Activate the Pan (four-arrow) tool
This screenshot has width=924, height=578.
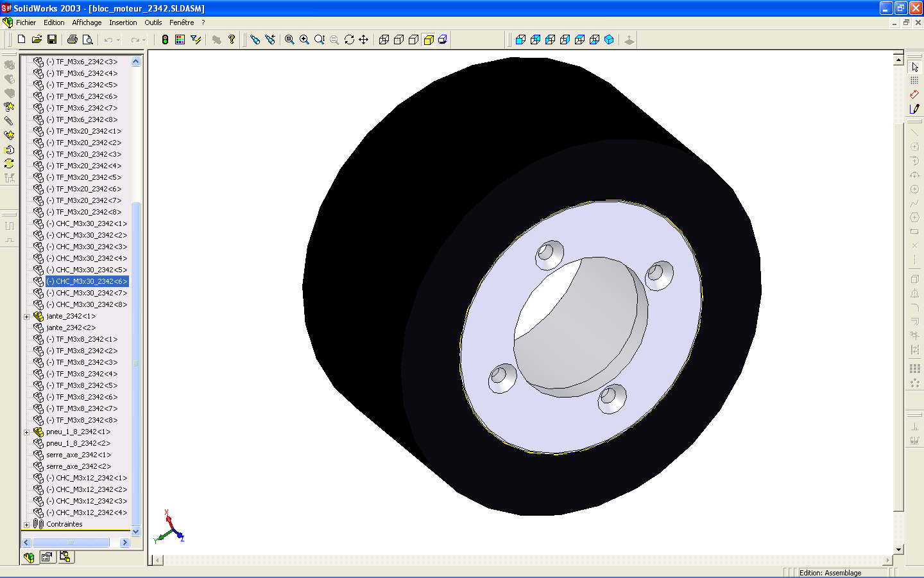tap(364, 40)
